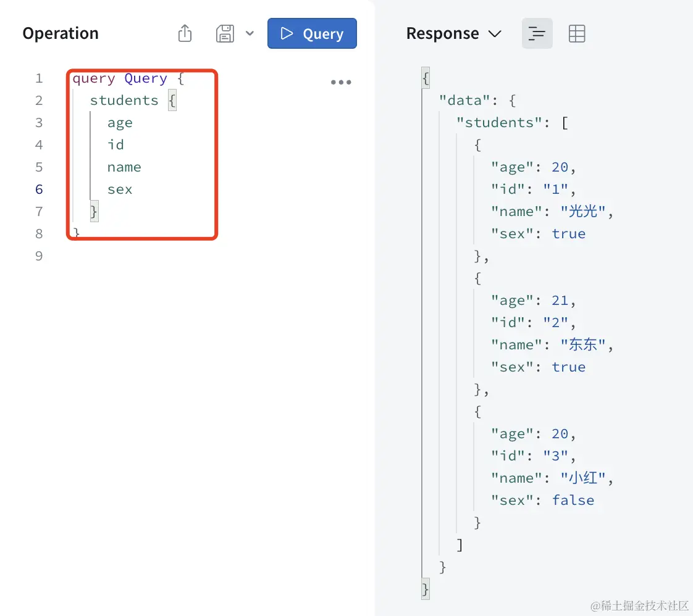Click the name field in query
The image size is (693, 616).
[124, 167]
